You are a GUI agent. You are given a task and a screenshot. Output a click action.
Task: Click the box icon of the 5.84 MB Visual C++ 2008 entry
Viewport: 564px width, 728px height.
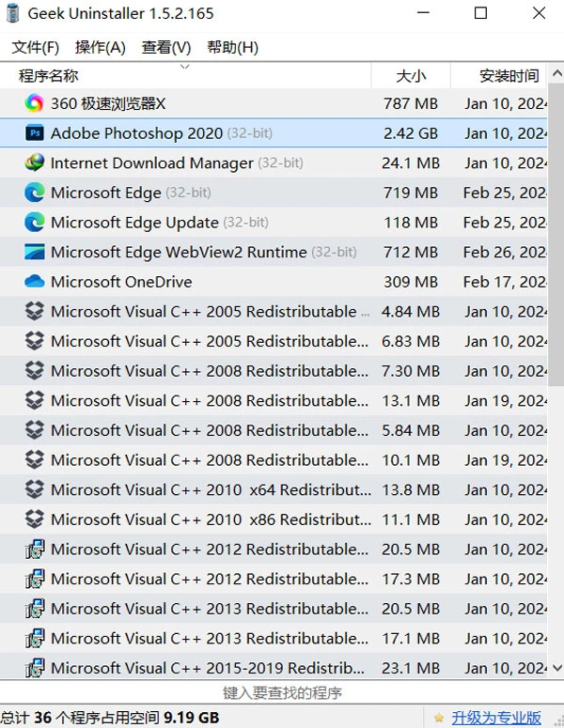(35, 430)
